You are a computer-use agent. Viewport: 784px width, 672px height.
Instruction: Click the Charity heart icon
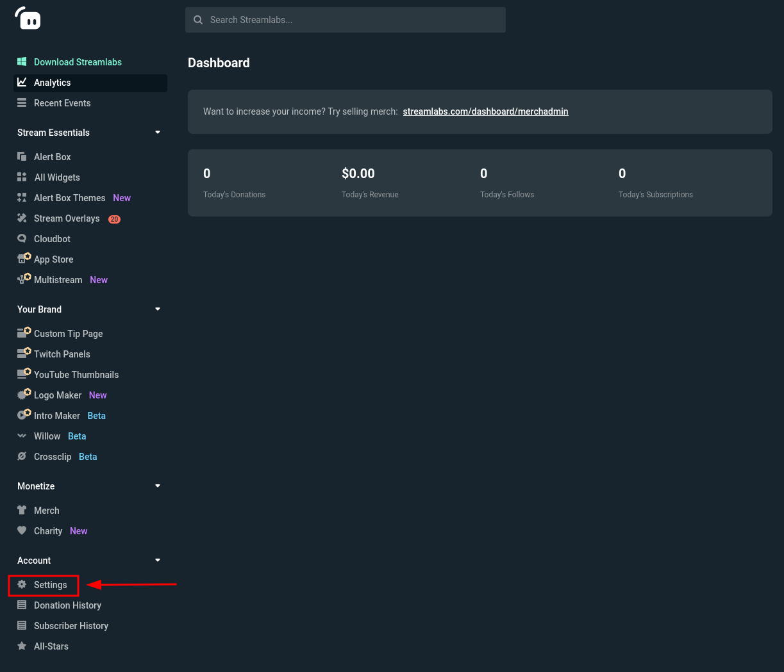pos(22,530)
